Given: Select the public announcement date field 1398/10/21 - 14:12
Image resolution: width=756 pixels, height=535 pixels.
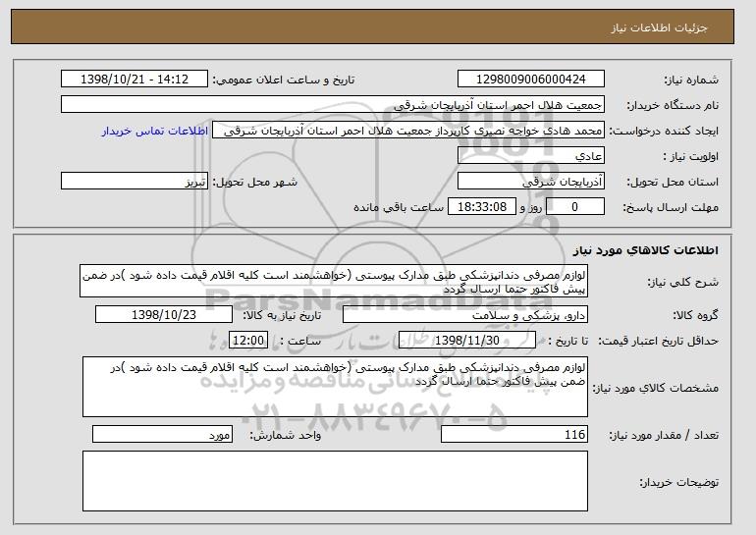Looking at the screenshot, I should (x=135, y=80).
